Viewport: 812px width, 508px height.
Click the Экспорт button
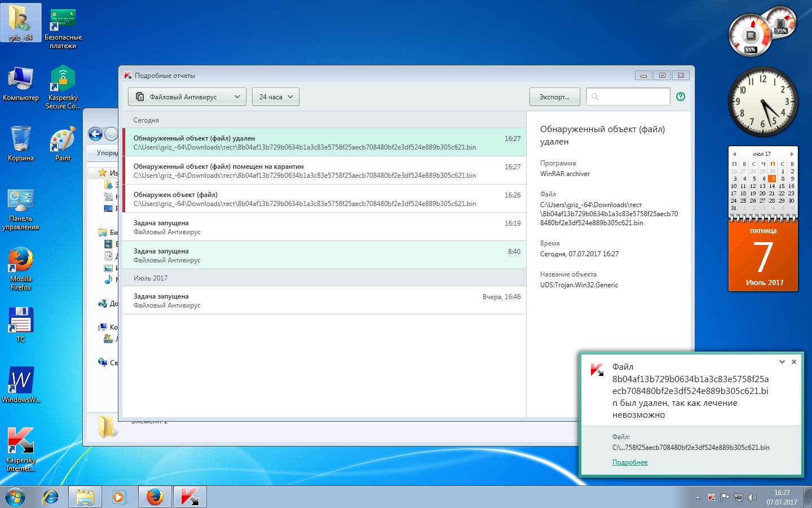pos(554,97)
